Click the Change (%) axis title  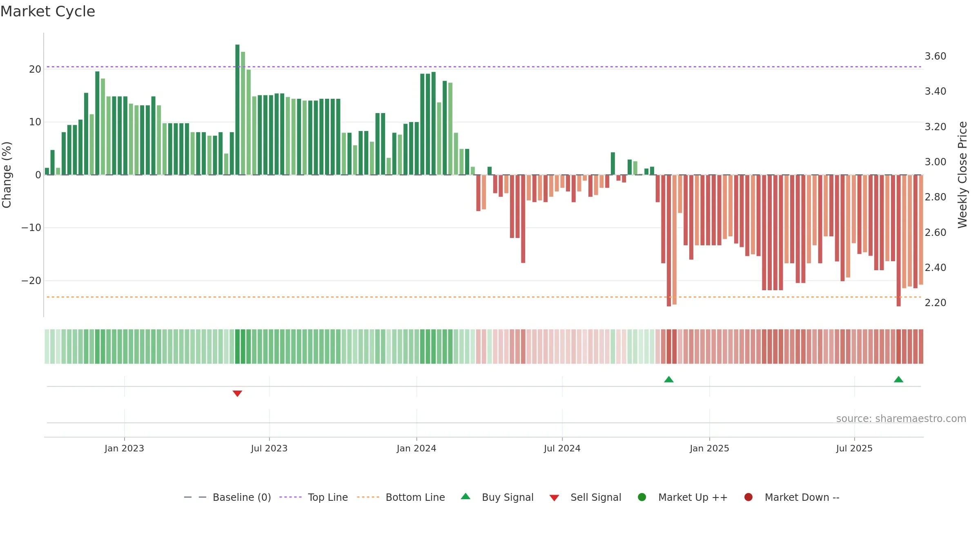pos(7,175)
